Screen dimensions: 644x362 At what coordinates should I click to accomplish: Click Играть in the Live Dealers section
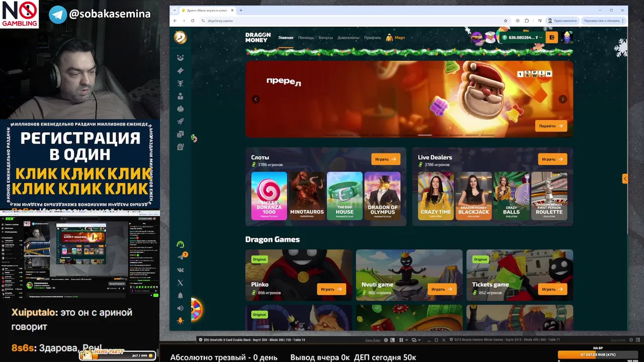[x=552, y=159]
